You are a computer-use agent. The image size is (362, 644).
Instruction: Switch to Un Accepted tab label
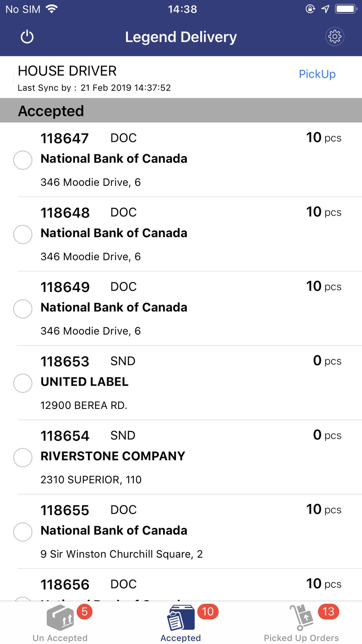[60, 638]
